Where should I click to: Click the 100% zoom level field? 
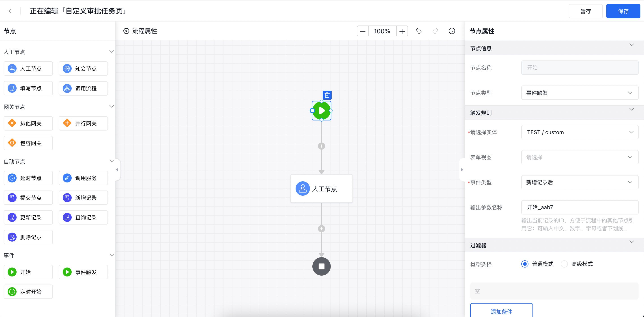(x=382, y=31)
